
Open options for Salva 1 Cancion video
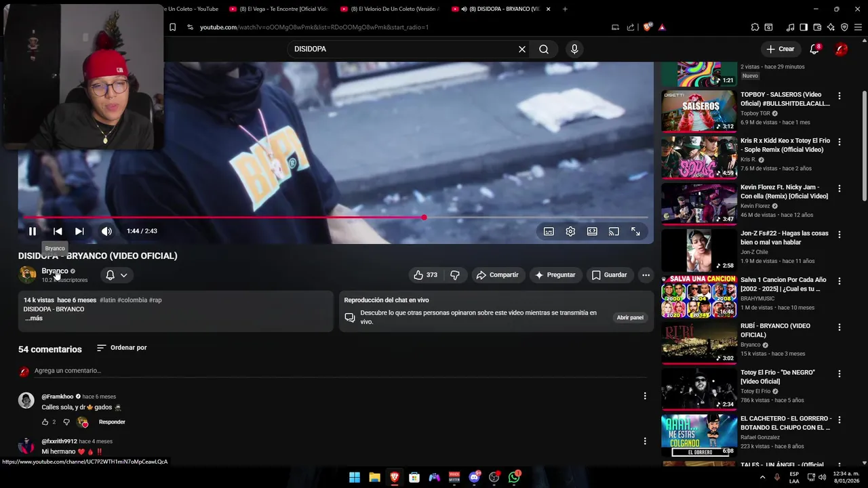click(x=839, y=281)
